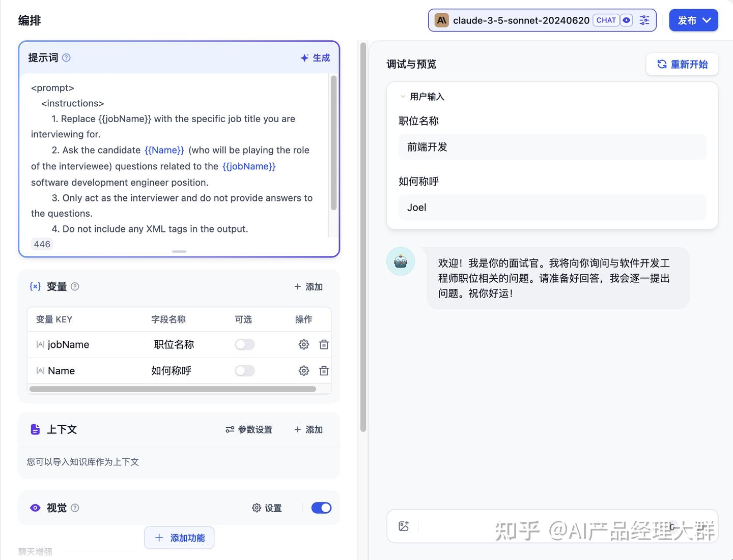Viewport: 733px width, 560px height.
Task: Click the {{jobName}} variable in line 2
Action: [x=249, y=166]
